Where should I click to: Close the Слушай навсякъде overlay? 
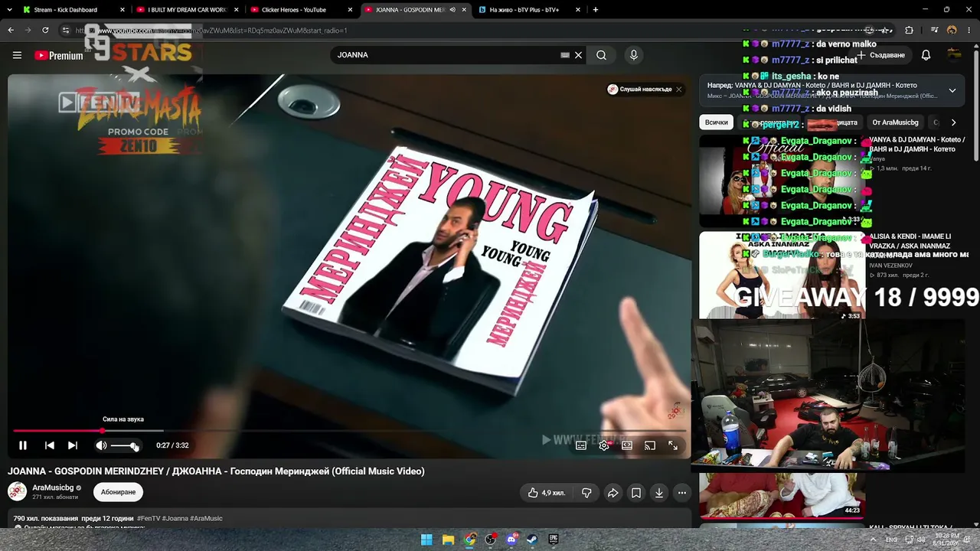click(678, 90)
